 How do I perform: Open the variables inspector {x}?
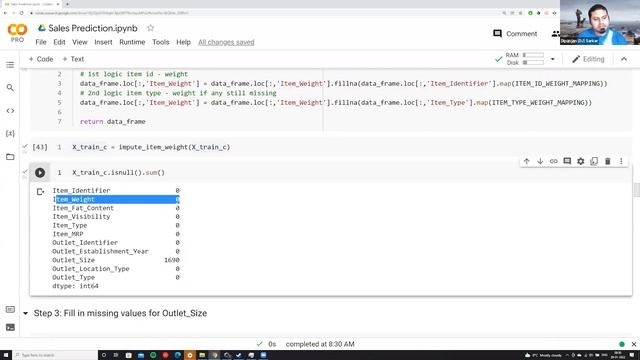pos(10,133)
